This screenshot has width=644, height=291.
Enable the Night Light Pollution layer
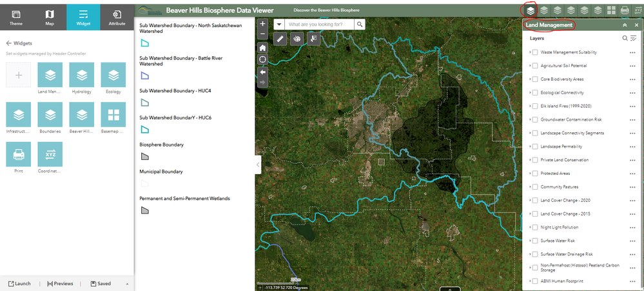(x=535, y=227)
